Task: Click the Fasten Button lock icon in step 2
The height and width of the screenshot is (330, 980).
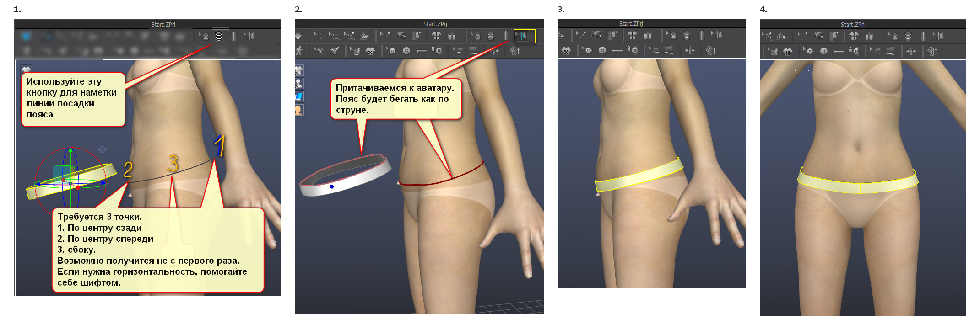Action: 437,51
